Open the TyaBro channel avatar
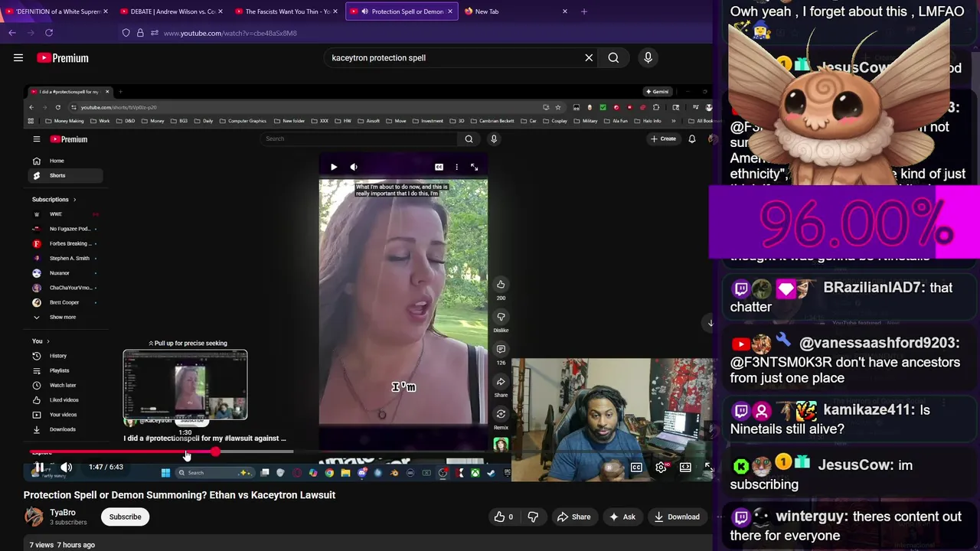The image size is (980, 551). coord(34,517)
